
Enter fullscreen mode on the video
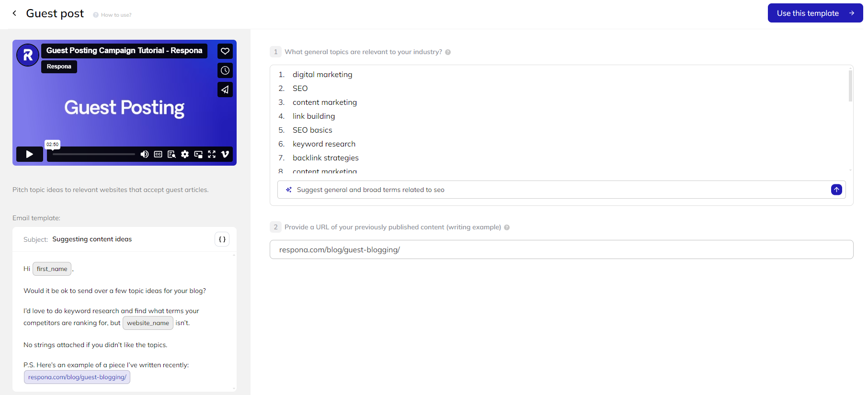[212, 154]
